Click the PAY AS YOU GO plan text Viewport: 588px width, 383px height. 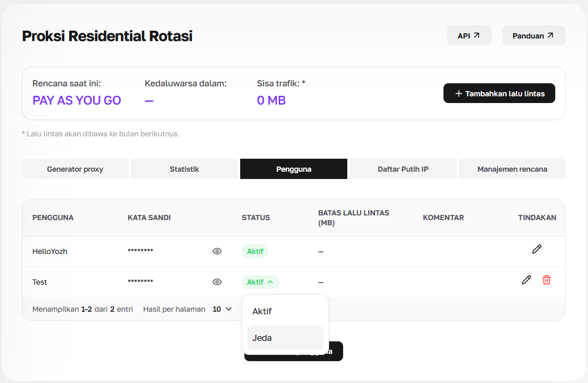pos(77,100)
